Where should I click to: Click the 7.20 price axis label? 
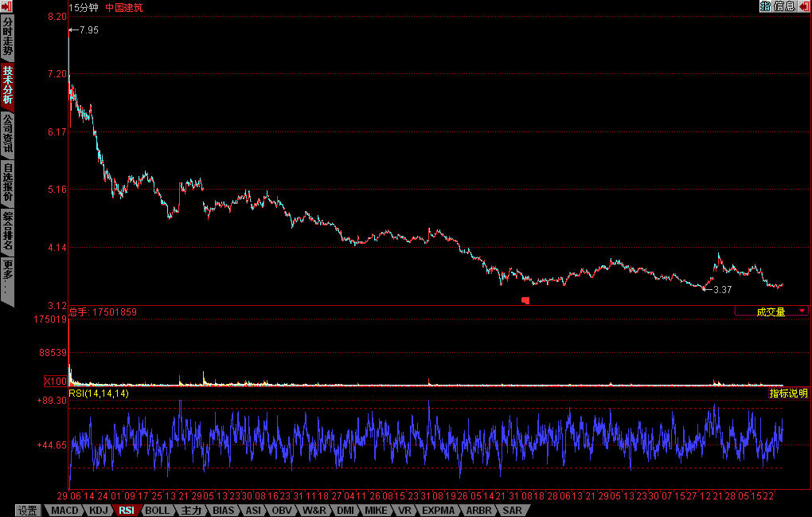pyautogui.click(x=57, y=74)
